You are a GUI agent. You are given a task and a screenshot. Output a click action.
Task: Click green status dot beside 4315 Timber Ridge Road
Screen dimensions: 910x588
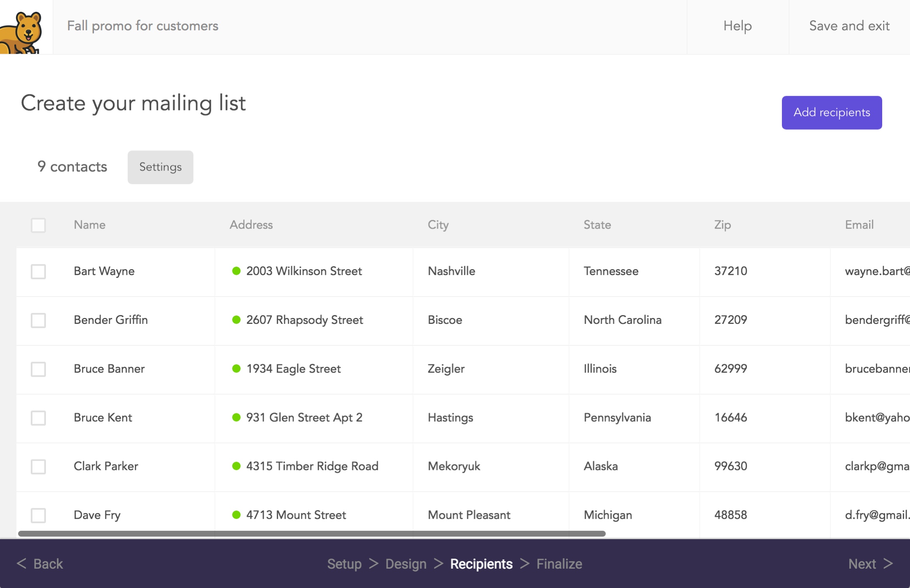(236, 466)
